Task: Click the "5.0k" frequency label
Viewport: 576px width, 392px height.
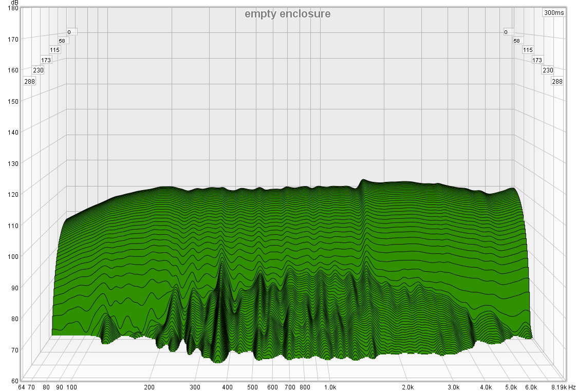Action: [511, 387]
